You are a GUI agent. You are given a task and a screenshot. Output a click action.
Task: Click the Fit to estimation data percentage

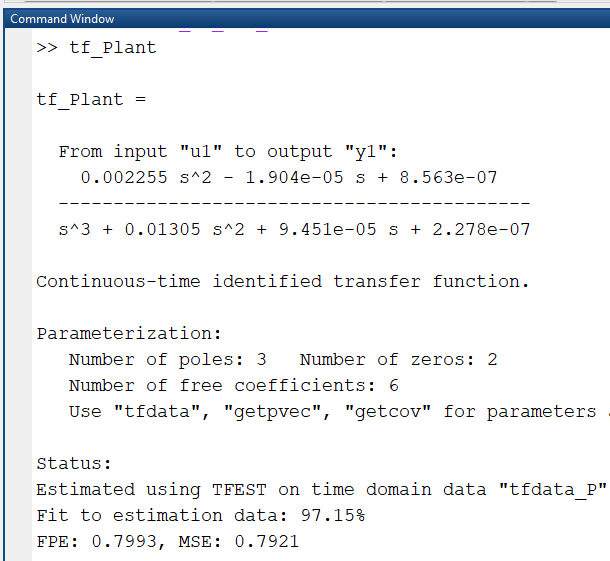[333, 516]
